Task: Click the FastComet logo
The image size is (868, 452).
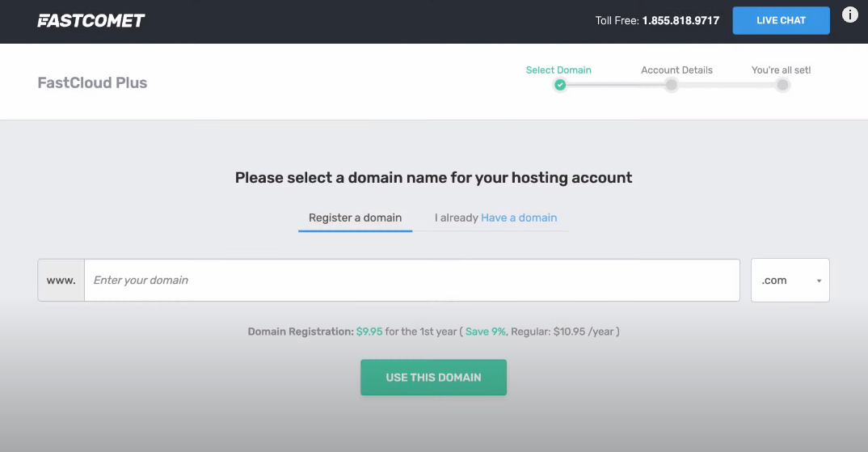Action: [91, 20]
